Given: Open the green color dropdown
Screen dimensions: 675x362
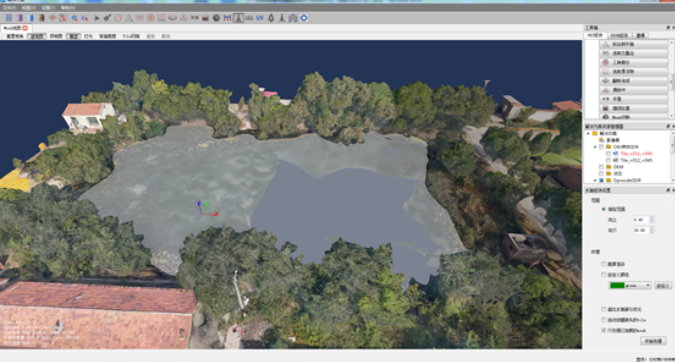Looking at the screenshot, I should point(629,285).
